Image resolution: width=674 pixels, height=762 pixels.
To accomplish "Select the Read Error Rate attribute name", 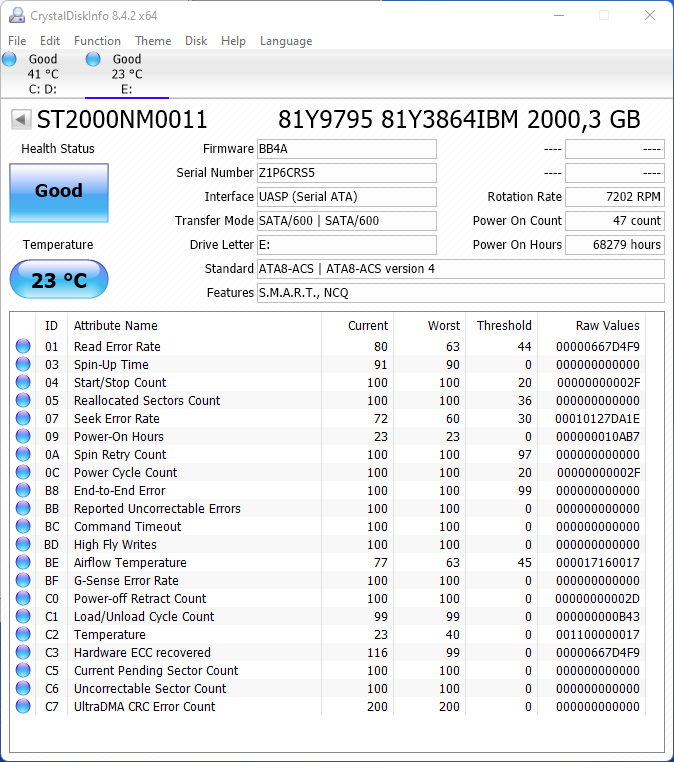I will click(x=117, y=346).
